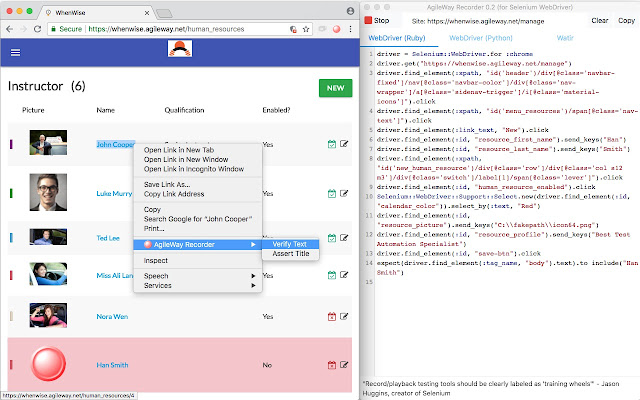
Task: Expand the Speech submenu
Action: pos(198,276)
